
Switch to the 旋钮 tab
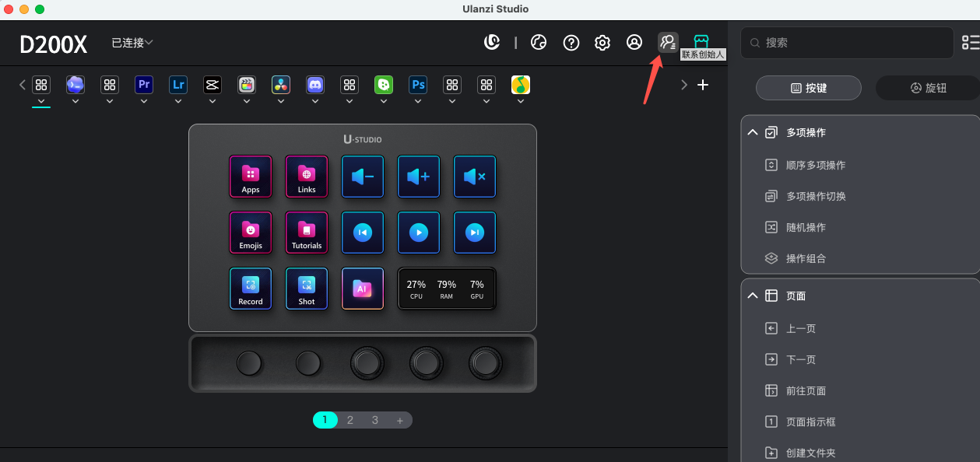[928, 88]
